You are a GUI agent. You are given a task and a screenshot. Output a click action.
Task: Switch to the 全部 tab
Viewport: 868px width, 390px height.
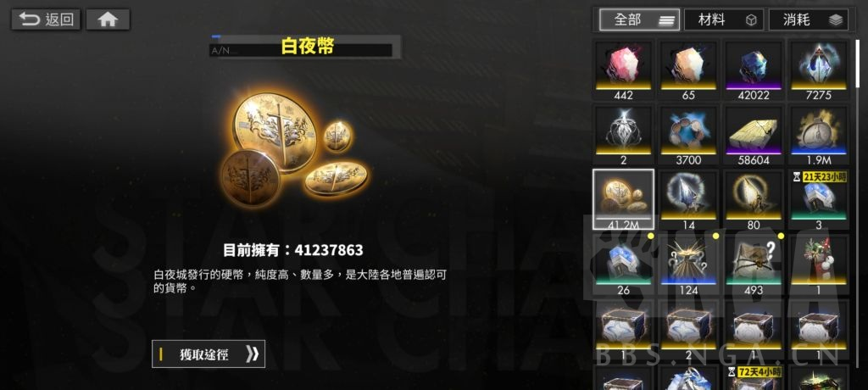click(639, 20)
